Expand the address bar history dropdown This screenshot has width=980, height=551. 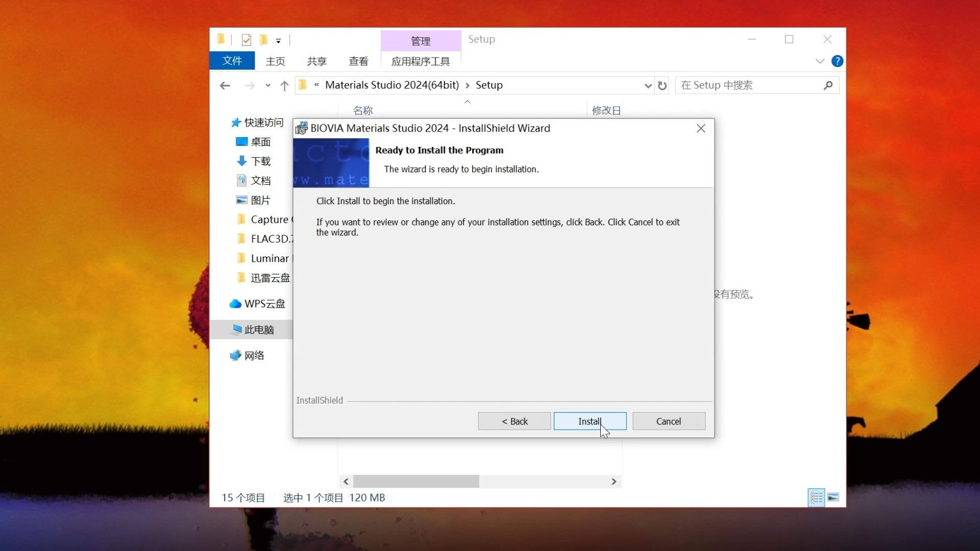tap(648, 86)
